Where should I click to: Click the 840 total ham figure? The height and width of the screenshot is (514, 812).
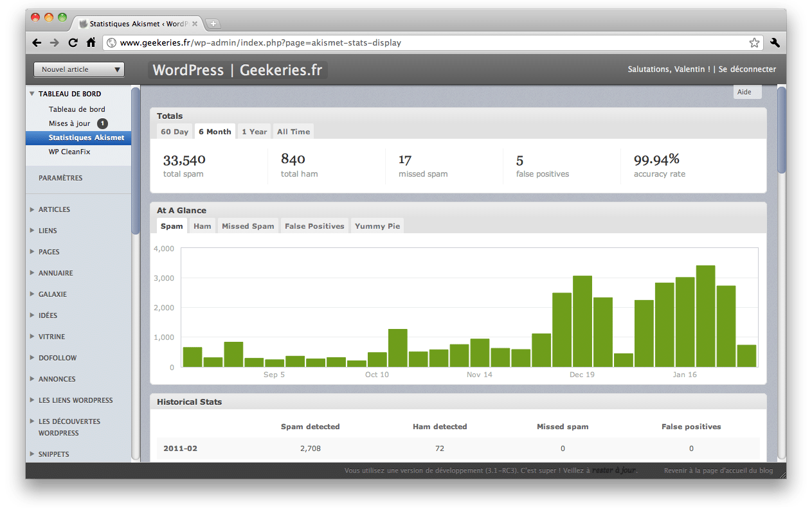(293, 159)
